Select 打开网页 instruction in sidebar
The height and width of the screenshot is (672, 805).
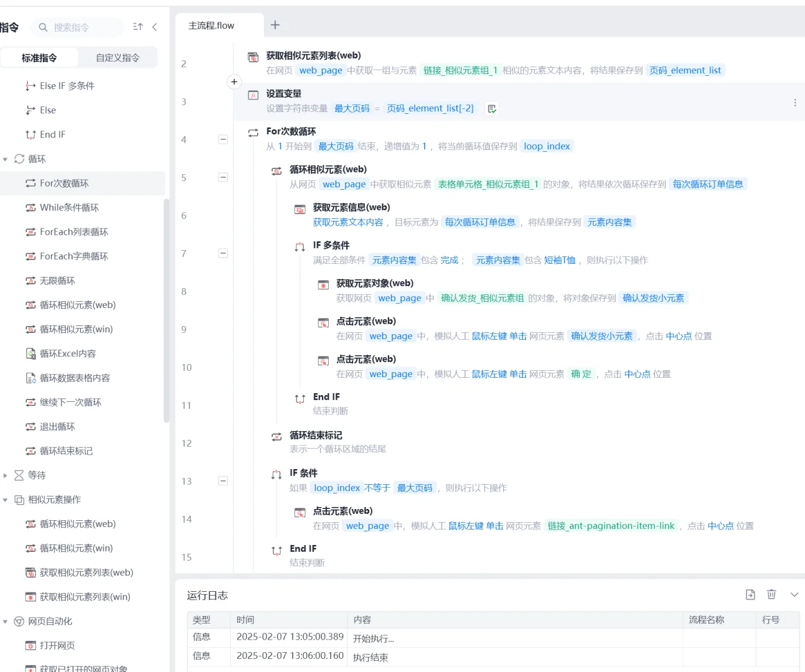coord(57,645)
